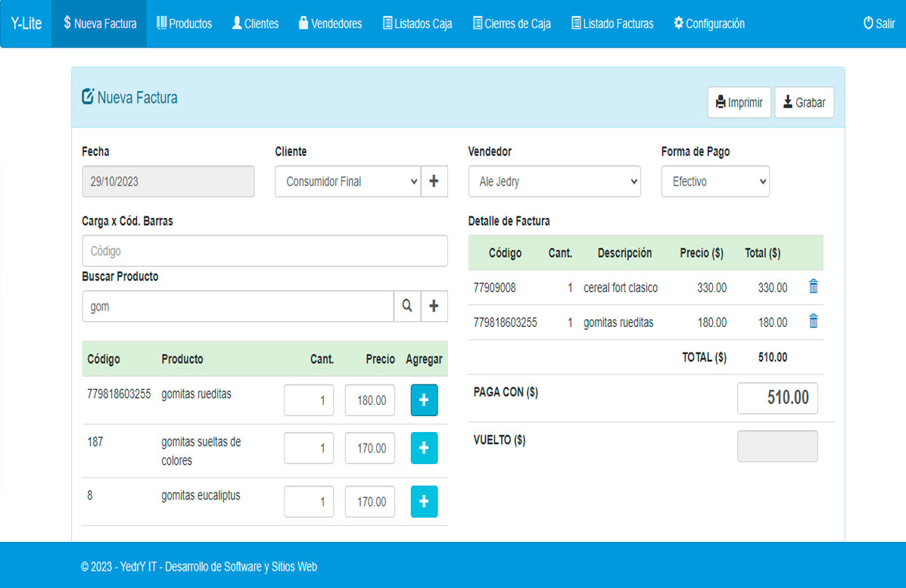The image size is (906, 588).
Task: Focus the Carga x Cód. Barras field
Action: (x=264, y=250)
